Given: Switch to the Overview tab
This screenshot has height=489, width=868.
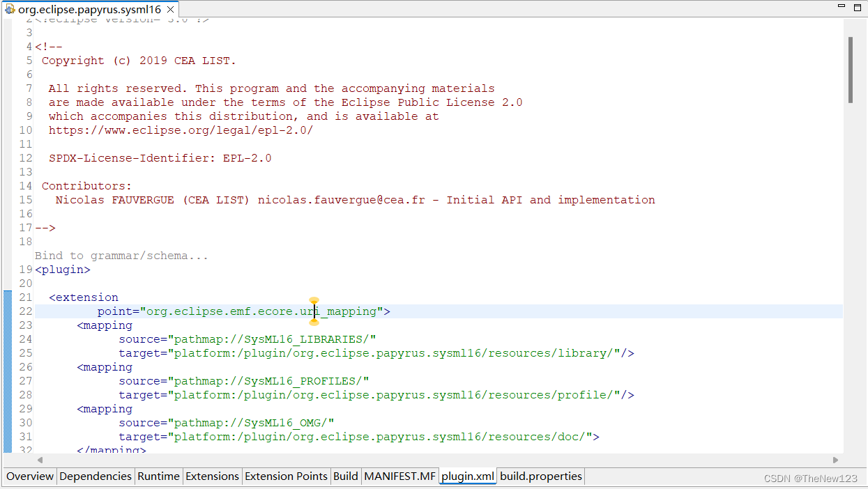Looking at the screenshot, I should (x=29, y=476).
